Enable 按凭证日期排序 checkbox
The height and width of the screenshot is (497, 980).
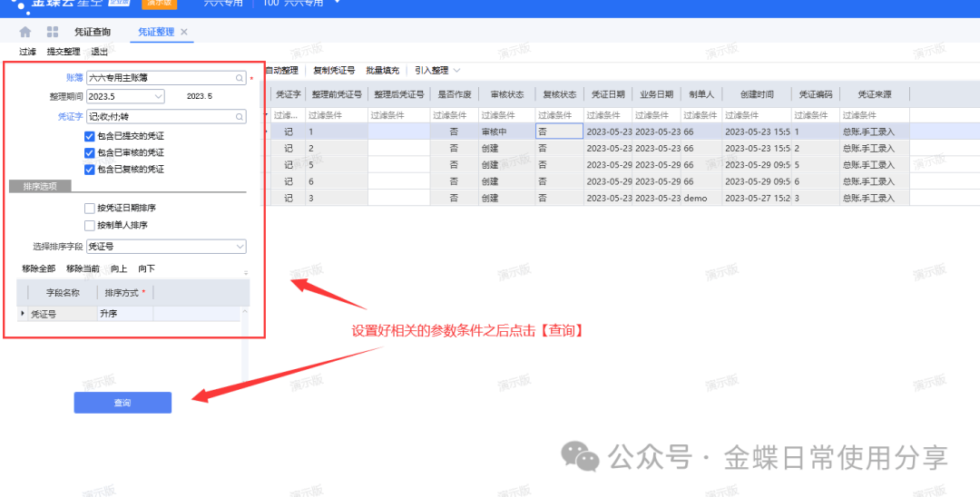tap(89, 209)
